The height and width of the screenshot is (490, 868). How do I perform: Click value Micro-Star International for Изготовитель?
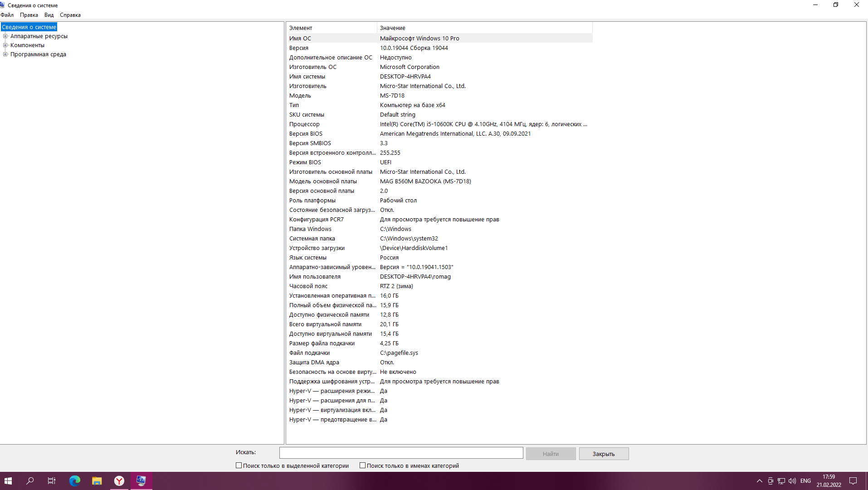coord(423,86)
